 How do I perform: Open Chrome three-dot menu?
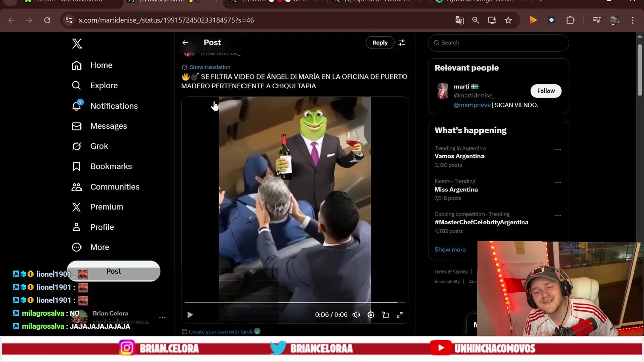(633, 20)
